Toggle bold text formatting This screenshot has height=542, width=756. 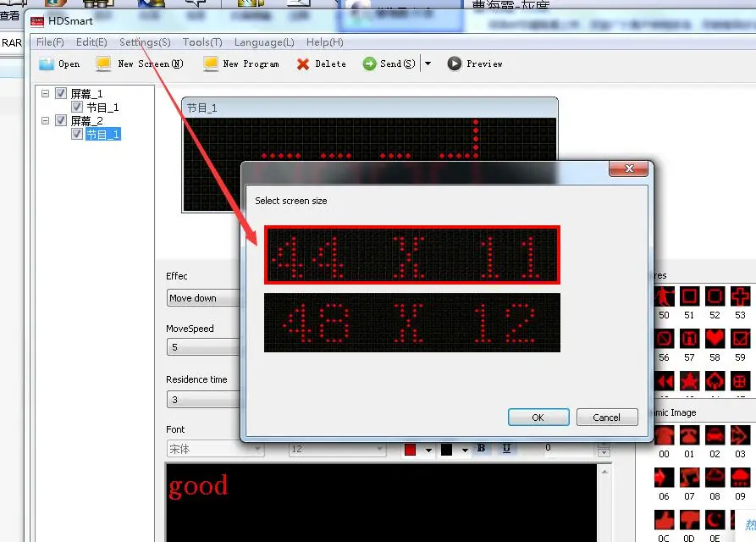tap(481, 448)
